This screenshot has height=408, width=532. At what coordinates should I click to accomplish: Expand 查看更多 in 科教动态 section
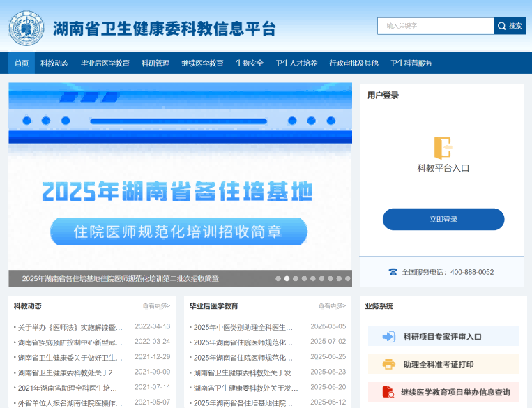click(x=156, y=305)
